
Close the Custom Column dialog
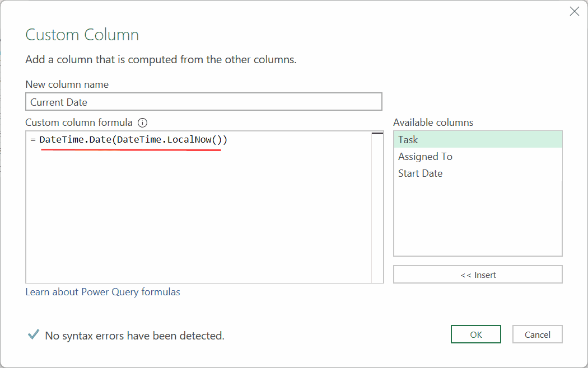tap(574, 11)
